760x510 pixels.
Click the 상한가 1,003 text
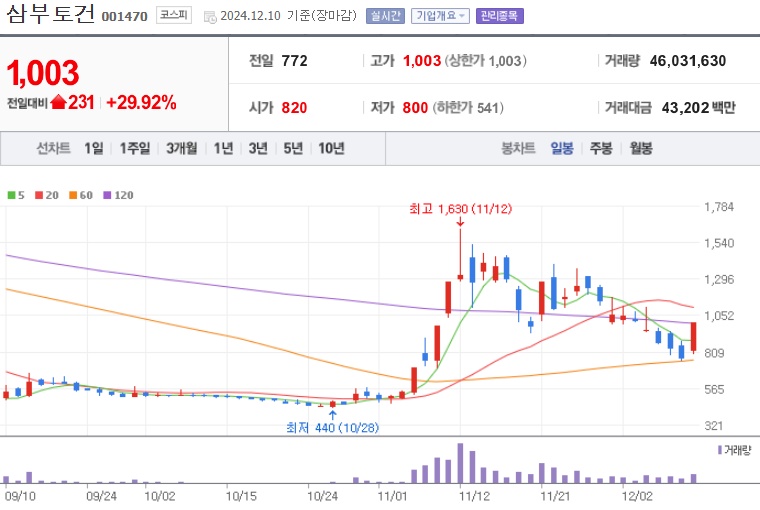pos(486,61)
